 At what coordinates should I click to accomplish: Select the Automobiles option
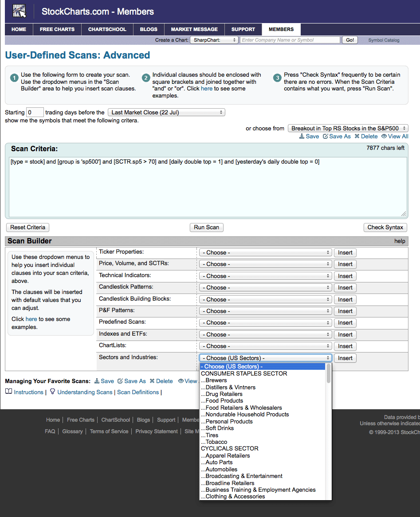(219, 470)
